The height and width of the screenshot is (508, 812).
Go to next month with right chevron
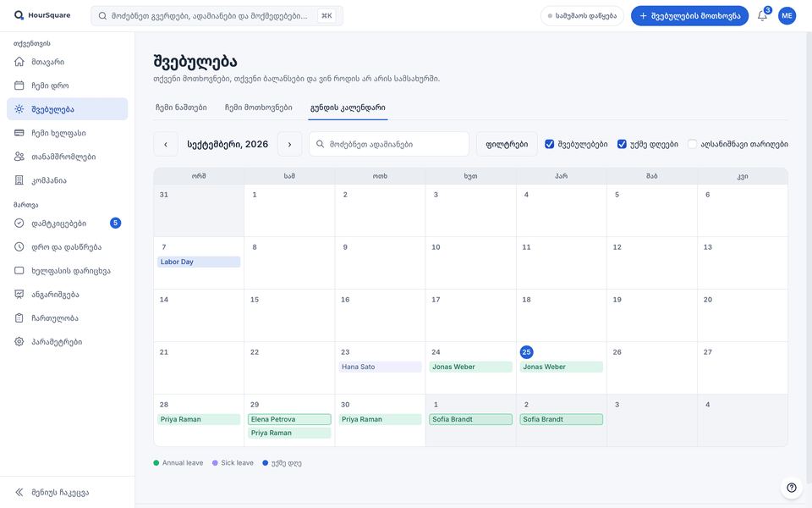tap(289, 144)
